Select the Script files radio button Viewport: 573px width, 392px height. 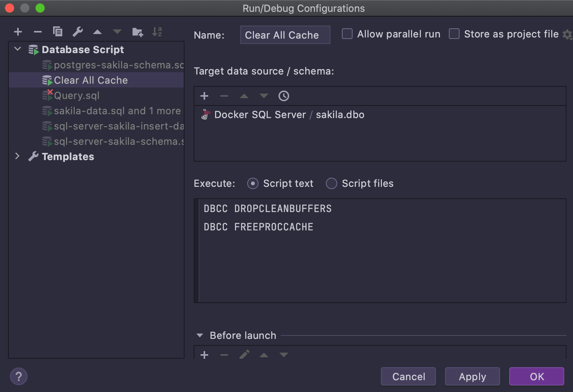pyautogui.click(x=332, y=183)
